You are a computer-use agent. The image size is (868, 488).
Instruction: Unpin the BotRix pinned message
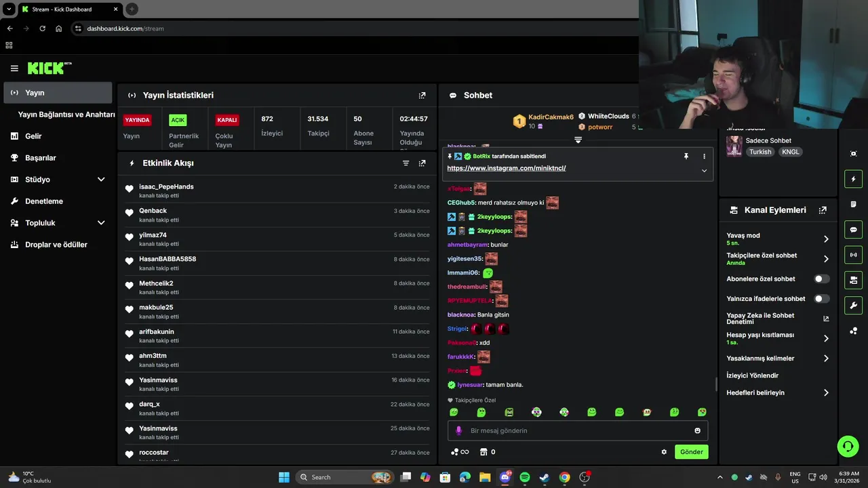(x=686, y=156)
